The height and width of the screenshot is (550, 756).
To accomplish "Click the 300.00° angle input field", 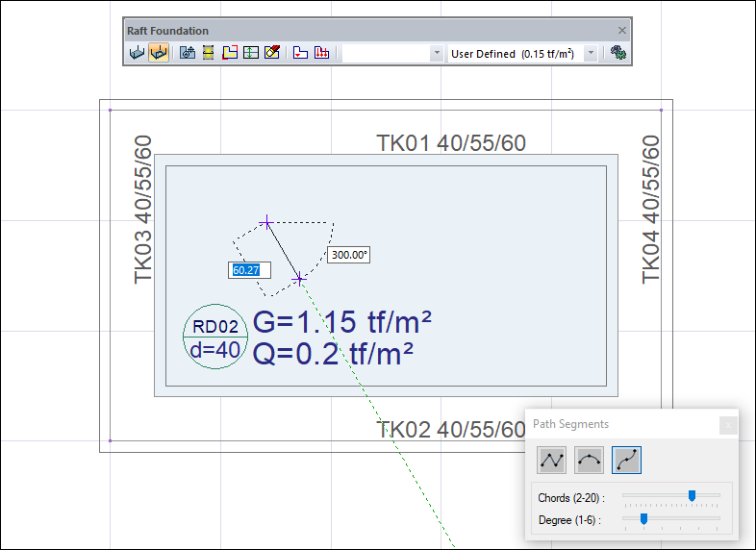I will (349, 255).
